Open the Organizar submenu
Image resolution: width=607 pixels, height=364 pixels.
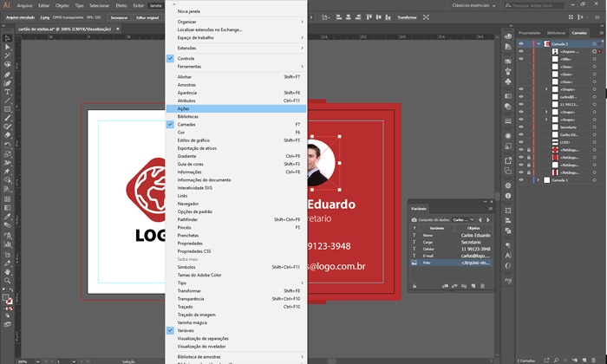236,22
